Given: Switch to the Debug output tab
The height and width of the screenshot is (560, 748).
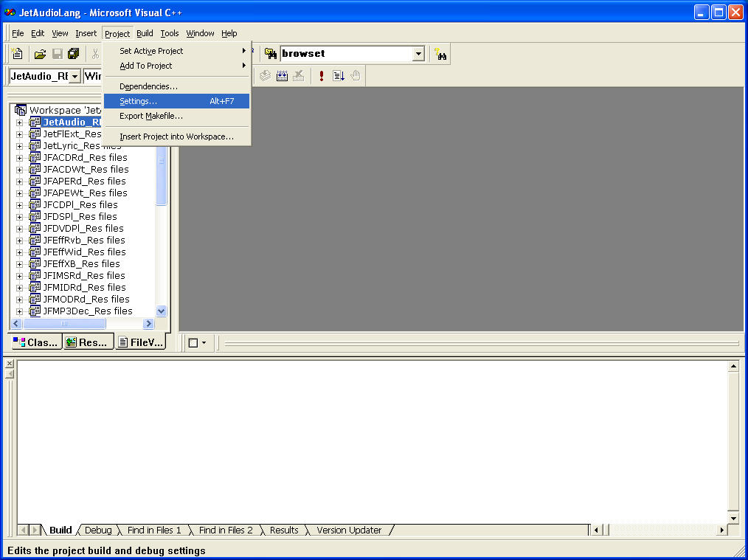Looking at the screenshot, I should [x=98, y=530].
